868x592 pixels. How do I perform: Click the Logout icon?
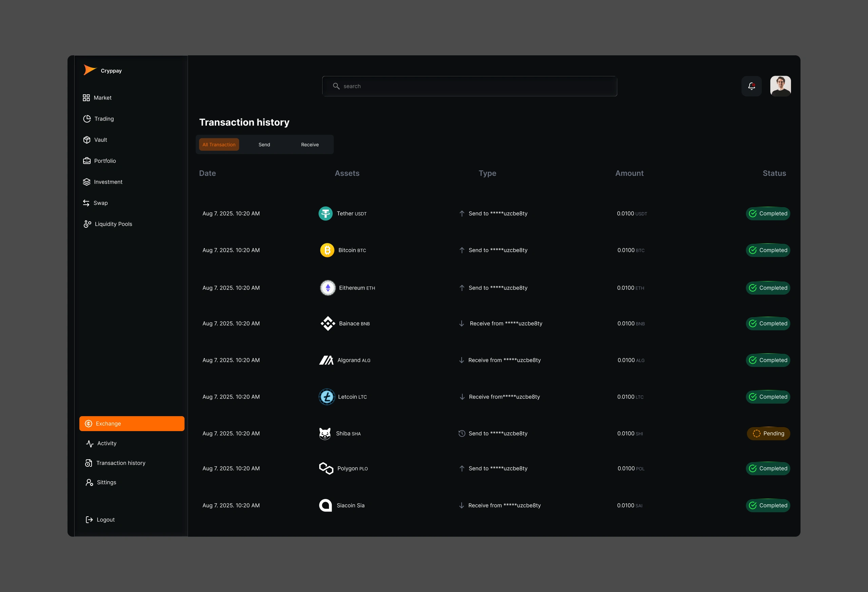point(89,519)
